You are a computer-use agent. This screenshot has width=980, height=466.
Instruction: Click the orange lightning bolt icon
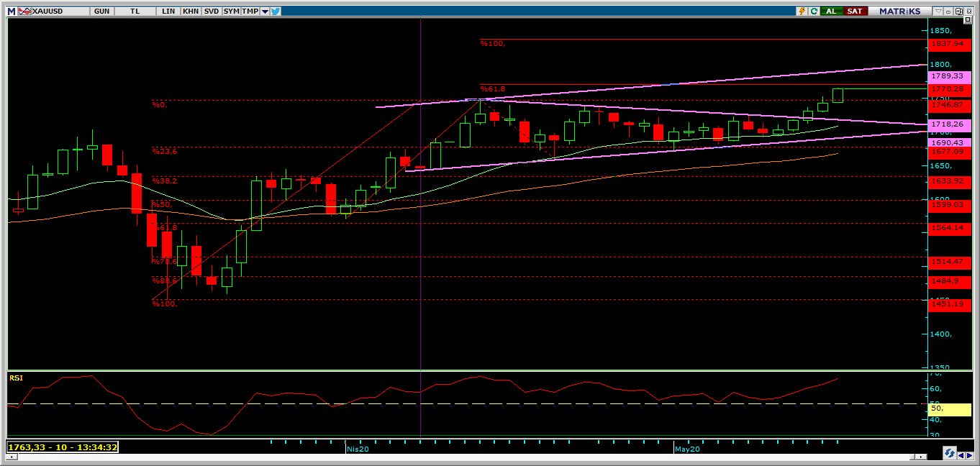802,11
